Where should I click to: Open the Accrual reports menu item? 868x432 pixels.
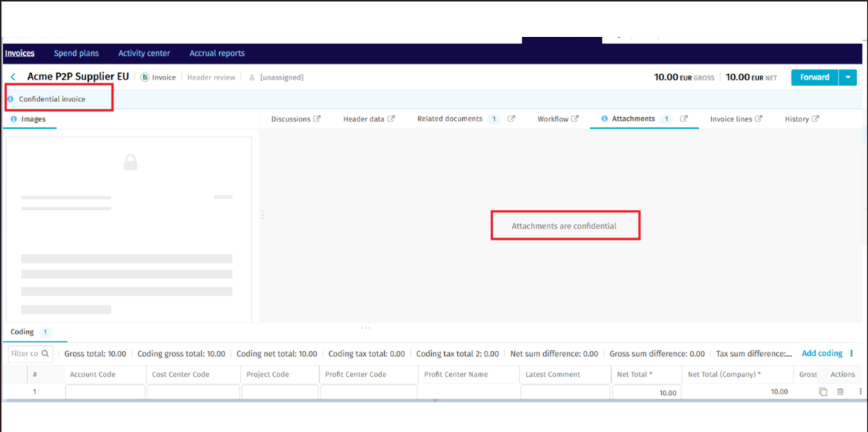point(217,52)
